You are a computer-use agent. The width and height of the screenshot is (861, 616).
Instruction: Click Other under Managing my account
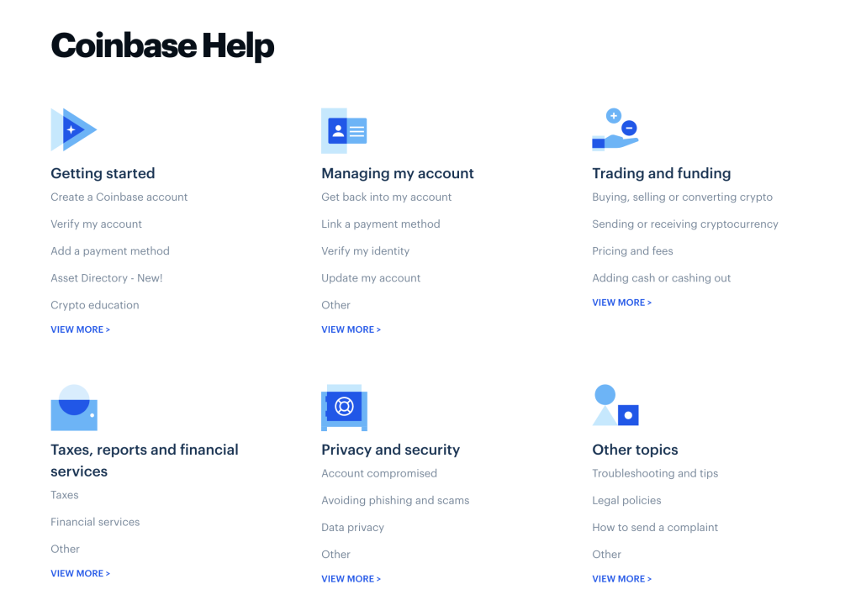pyautogui.click(x=335, y=305)
